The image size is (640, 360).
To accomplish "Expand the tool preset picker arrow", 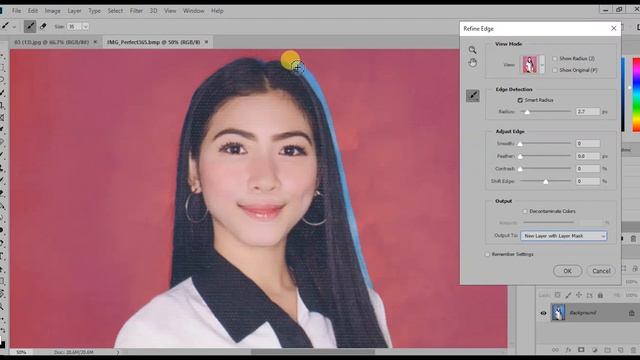I will [x=14, y=27].
